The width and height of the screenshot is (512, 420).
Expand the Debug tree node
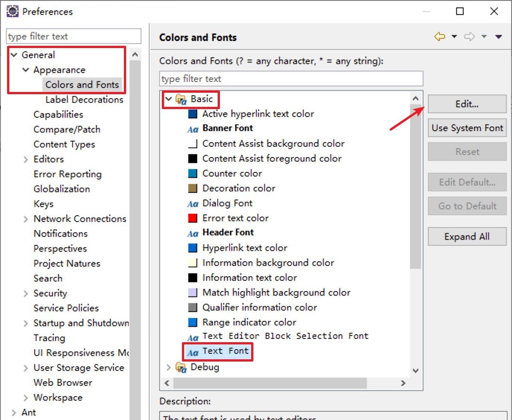pyautogui.click(x=168, y=367)
